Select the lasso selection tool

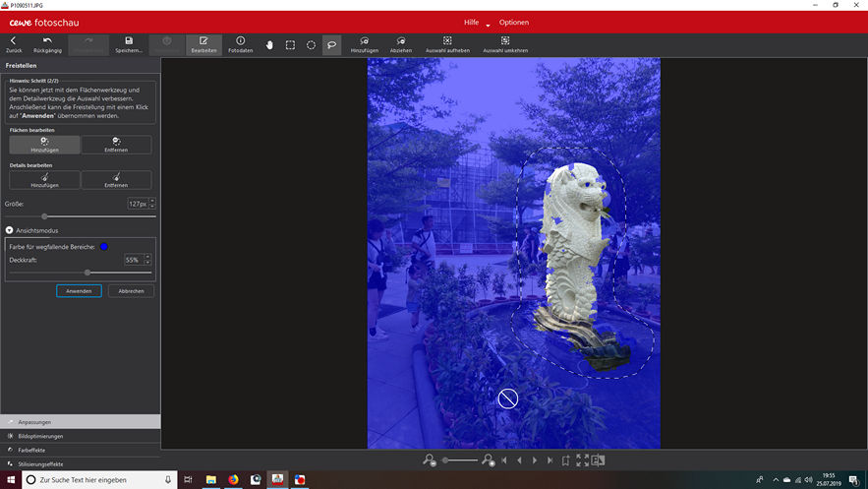(332, 44)
